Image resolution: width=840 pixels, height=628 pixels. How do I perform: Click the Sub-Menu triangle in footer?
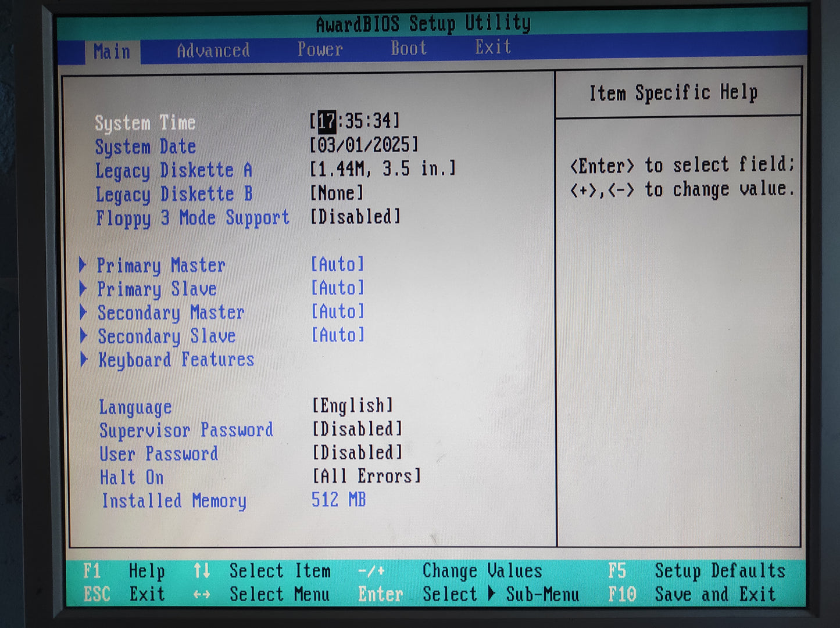point(491,594)
